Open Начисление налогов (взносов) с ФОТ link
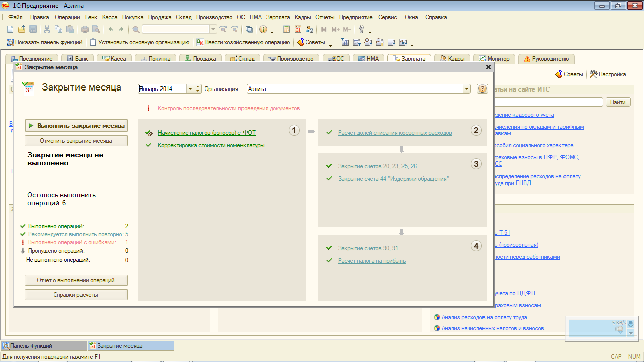644x362 pixels. click(x=207, y=133)
